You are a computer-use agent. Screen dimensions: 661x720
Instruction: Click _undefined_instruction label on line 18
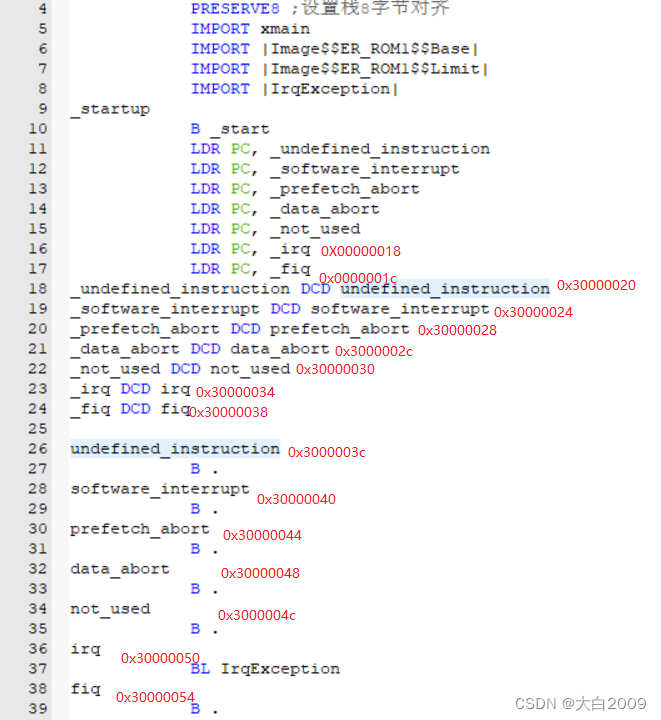[180, 289]
